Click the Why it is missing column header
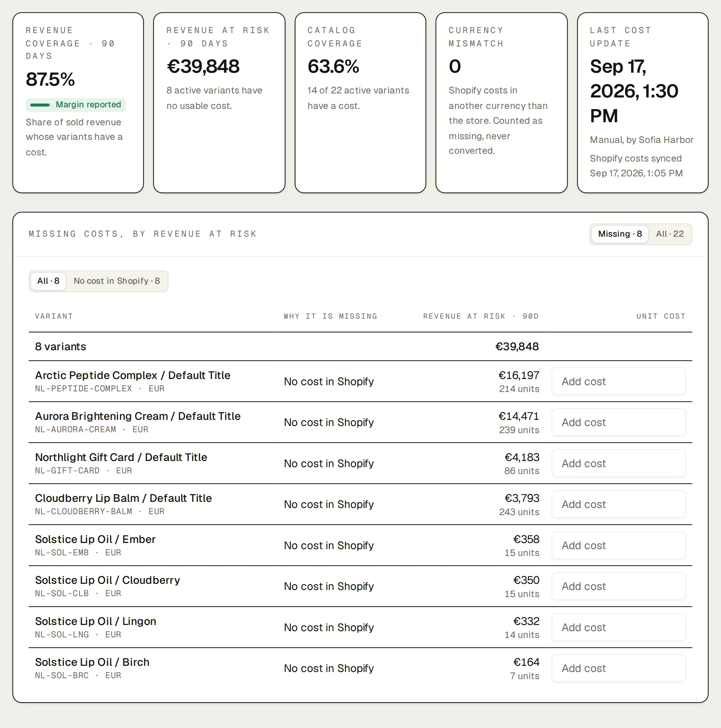The height and width of the screenshot is (728, 721). 330,317
